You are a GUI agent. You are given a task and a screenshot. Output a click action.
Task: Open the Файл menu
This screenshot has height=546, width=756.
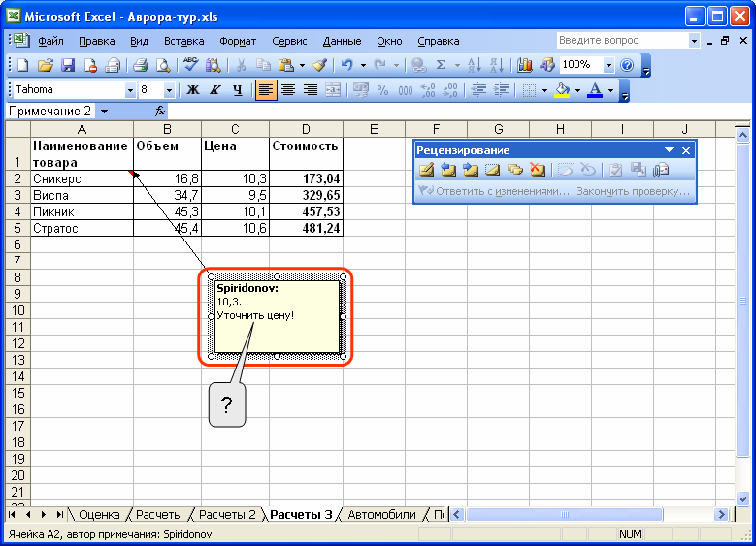tap(50, 41)
